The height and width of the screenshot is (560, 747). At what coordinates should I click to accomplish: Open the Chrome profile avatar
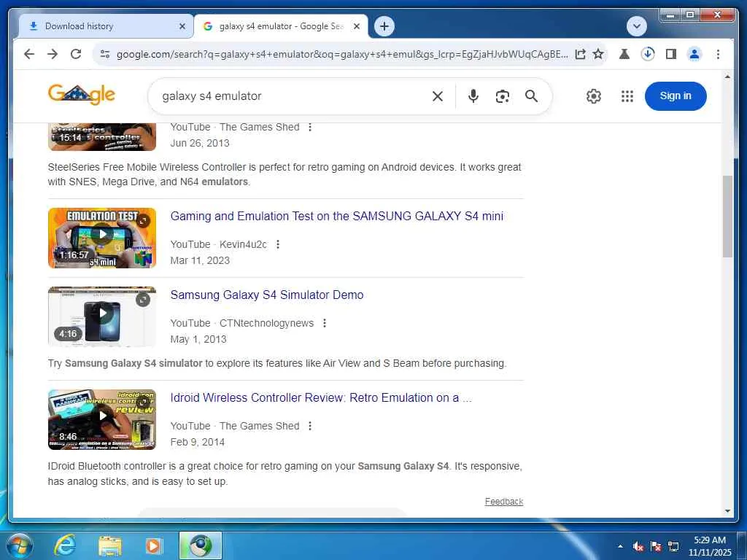[x=694, y=54]
